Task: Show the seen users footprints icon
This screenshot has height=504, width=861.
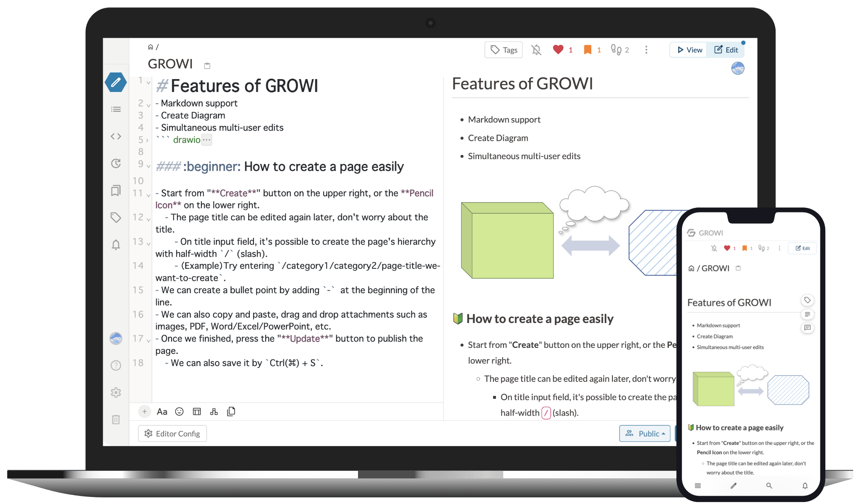Action: tap(616, 50)
